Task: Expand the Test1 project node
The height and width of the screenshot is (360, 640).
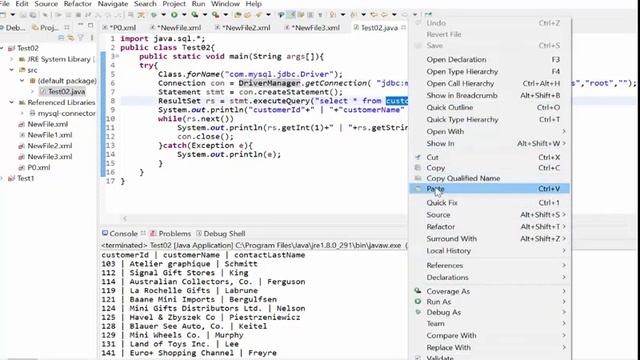Action: coord(2,178)
